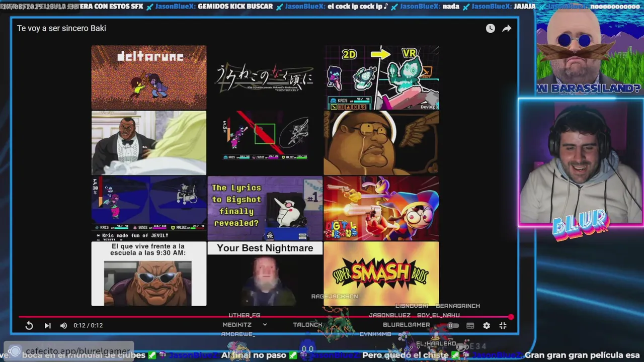Viewport: 644px width, 362px height.
Task: Click the streamer webcam feed
Action: click(x=581, y=162)
